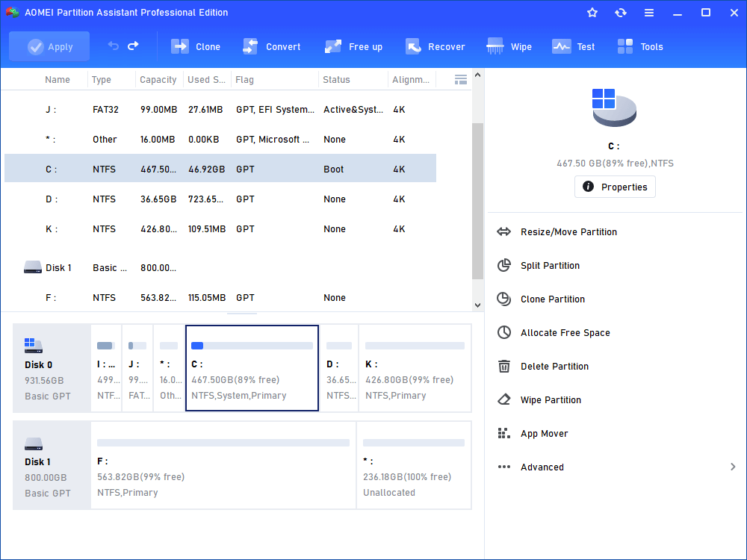The width and height of the screenshot is (747, 560).
Task: Choose Split Partition
Action: 550,266
